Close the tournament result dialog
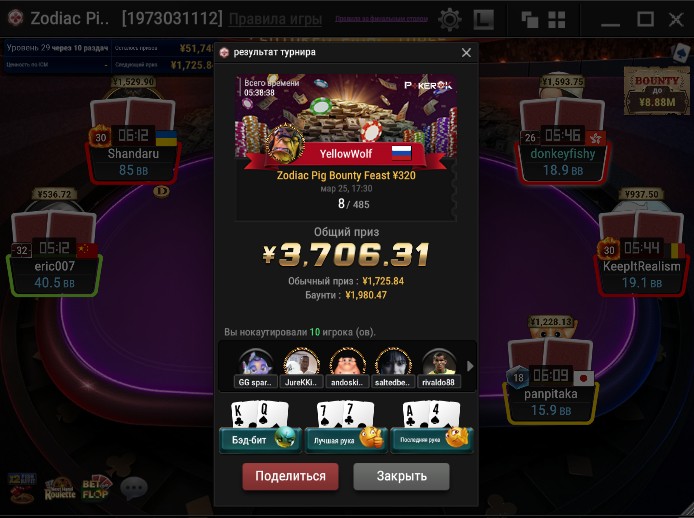This screenshot has width=694, height=518. click(466, 53)
